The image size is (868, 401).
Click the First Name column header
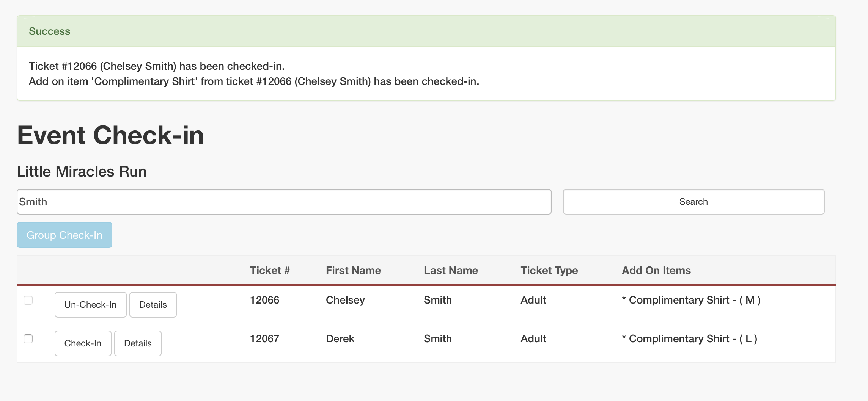[353, 271]
